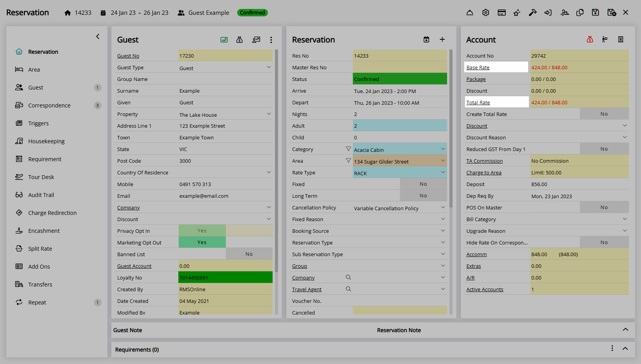Click the Total Rate link
641x364 pixels.
[478, 102]
